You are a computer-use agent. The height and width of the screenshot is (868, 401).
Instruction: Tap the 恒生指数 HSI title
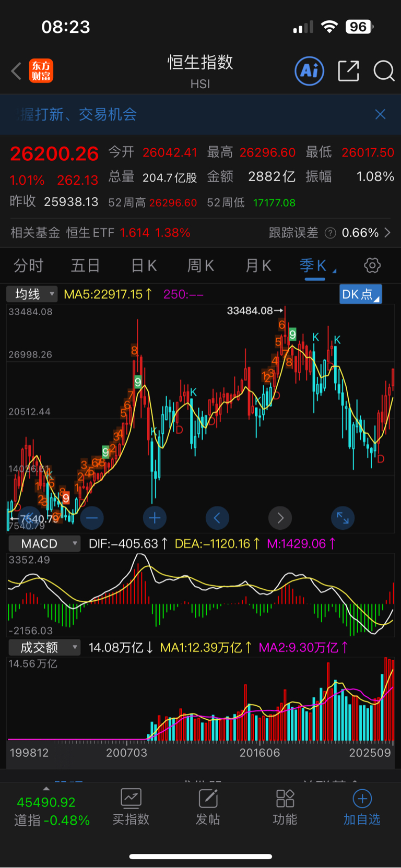pos(200,71)
